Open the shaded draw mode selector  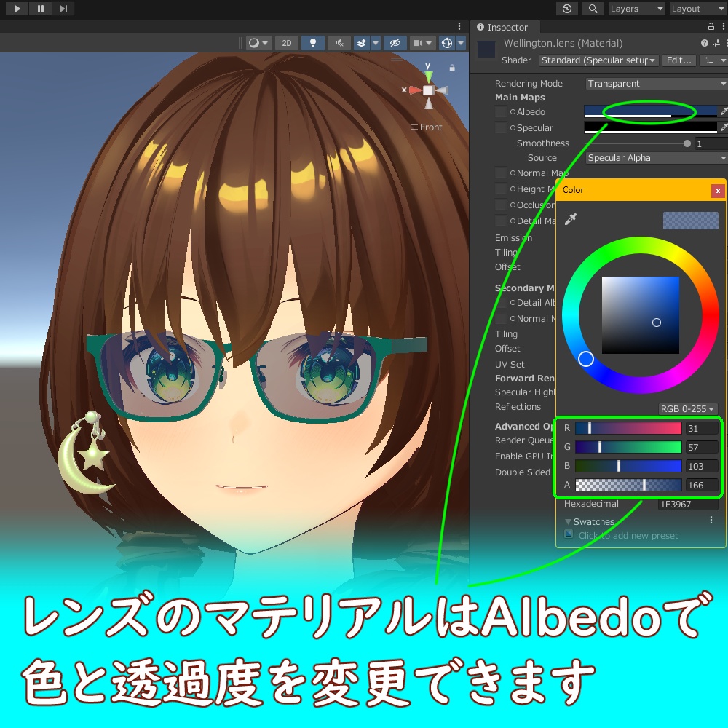[x=256, y=43]
